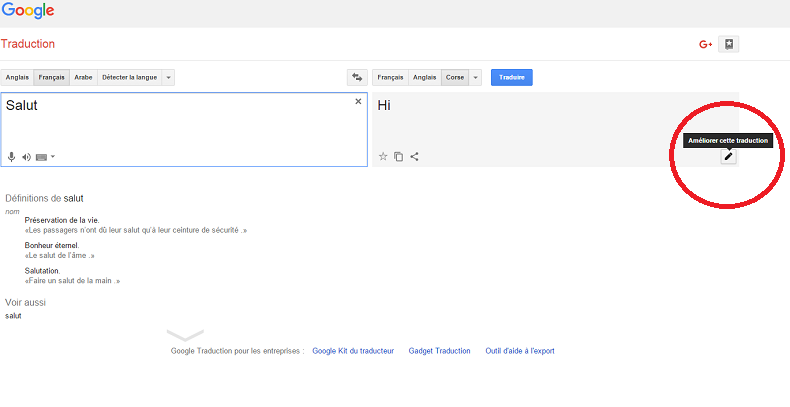Open the Google Kit du traducteur link

[x=353, y=351]
